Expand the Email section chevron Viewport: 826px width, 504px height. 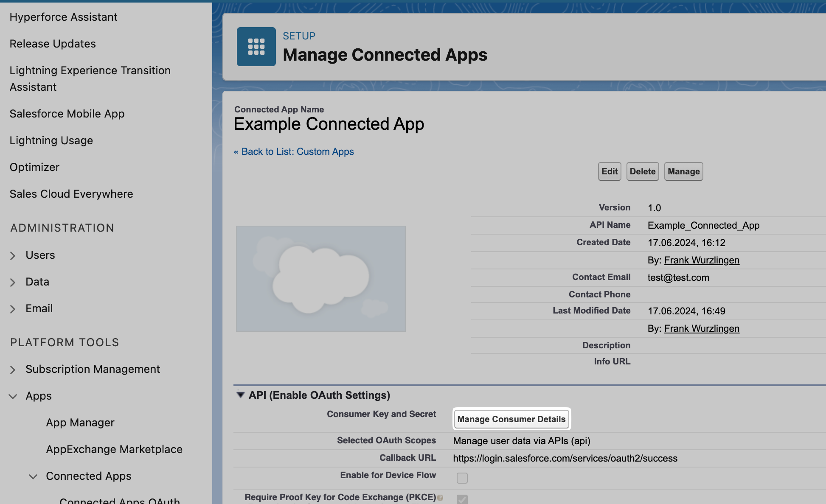point(13,309)
